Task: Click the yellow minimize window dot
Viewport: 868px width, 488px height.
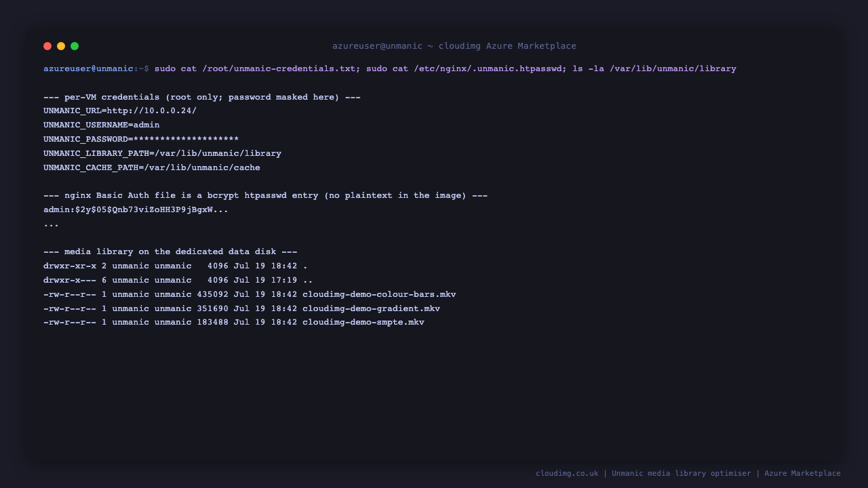Action: click(x=61, y=46)
